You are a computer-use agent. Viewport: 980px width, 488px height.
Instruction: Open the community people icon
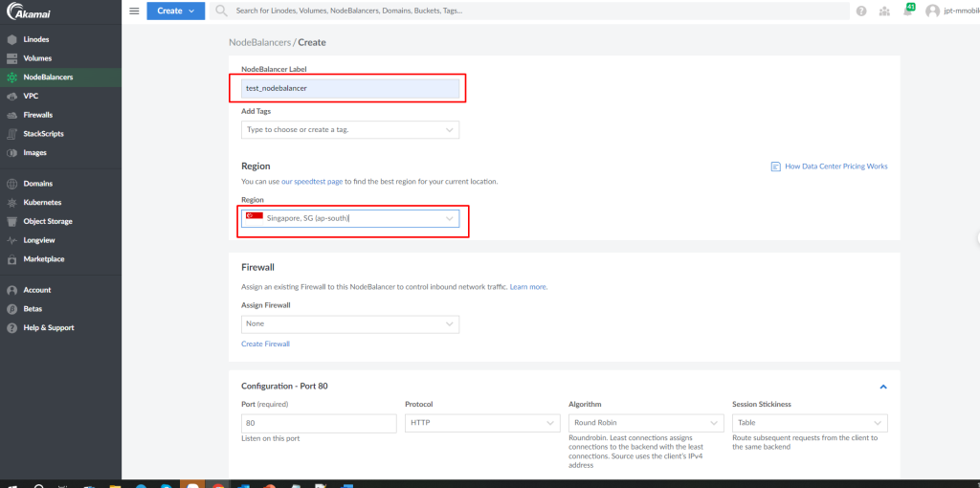click(x=884, y=11)
